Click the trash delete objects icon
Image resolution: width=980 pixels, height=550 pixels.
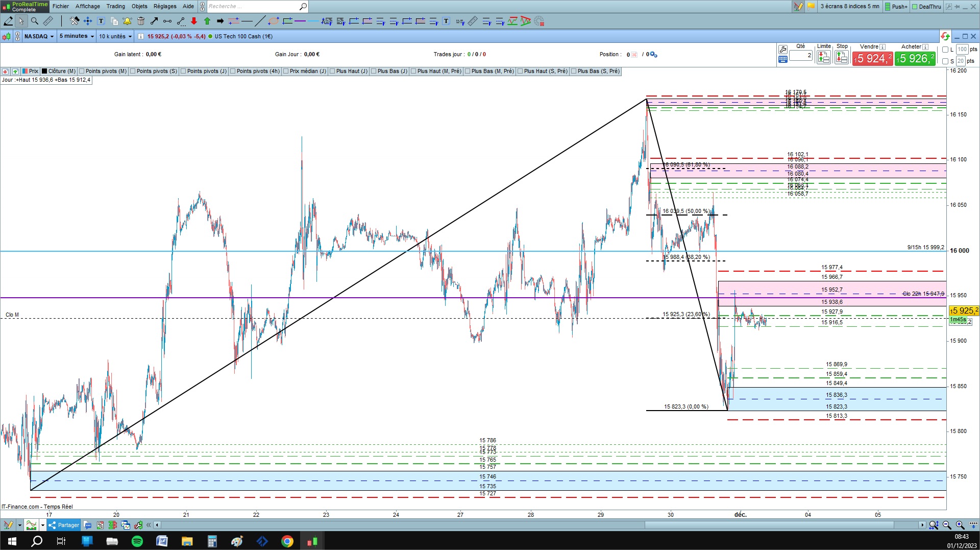[141, 21]
